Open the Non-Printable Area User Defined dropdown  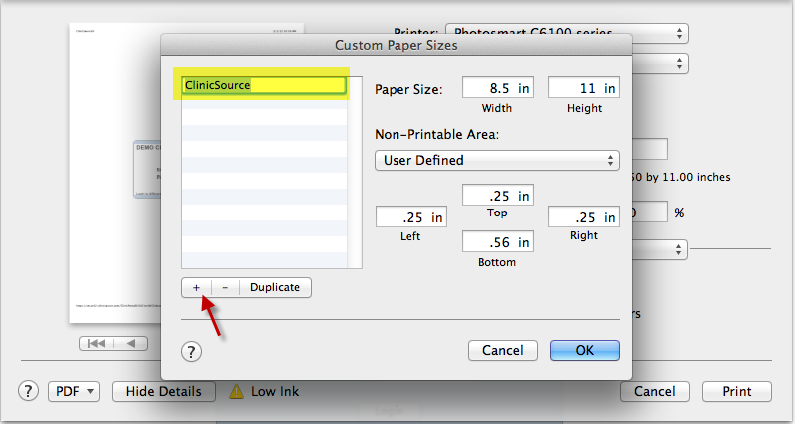coord(497,160)
